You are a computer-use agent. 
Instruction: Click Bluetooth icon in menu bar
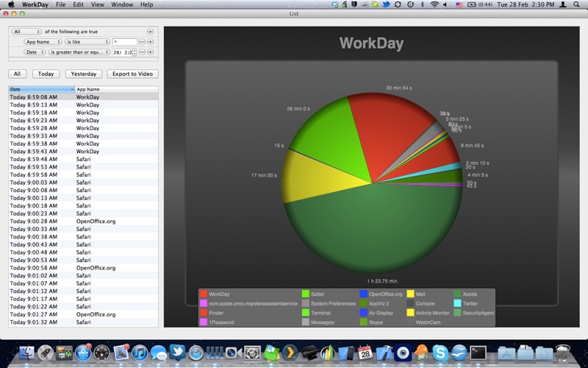[x=422, y=4]
